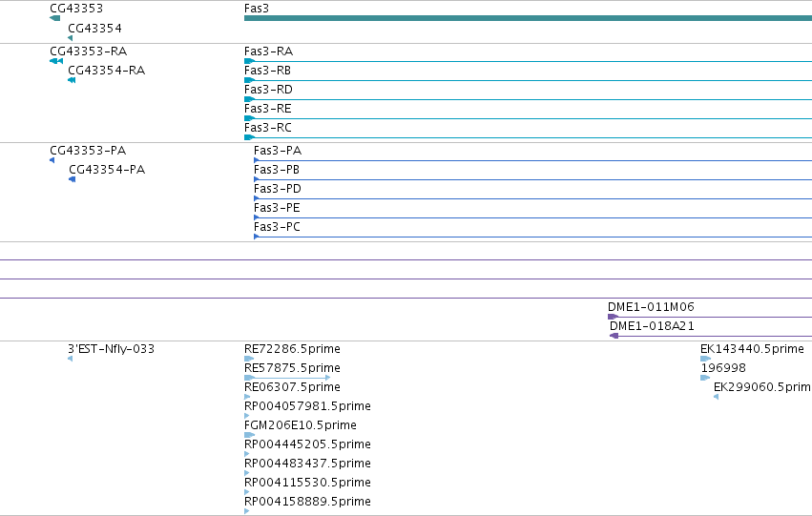812x516 pixels.
Task: Click the RE57875.5prime EST label
Action: (292, 368)
